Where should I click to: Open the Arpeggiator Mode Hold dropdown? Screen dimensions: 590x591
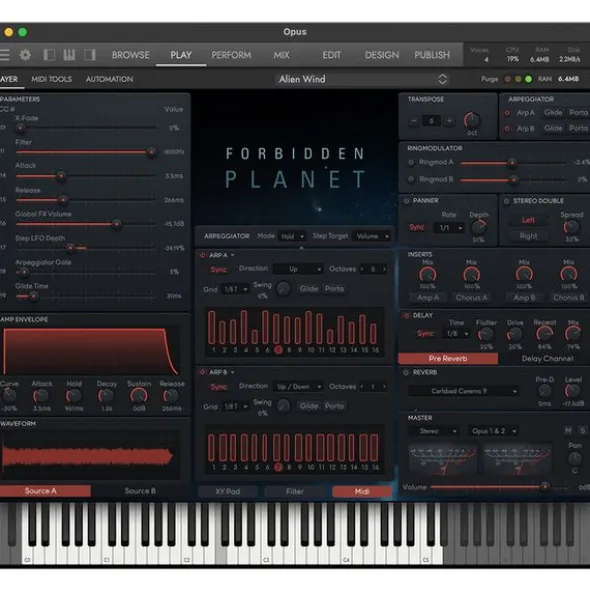coord(292,237)
